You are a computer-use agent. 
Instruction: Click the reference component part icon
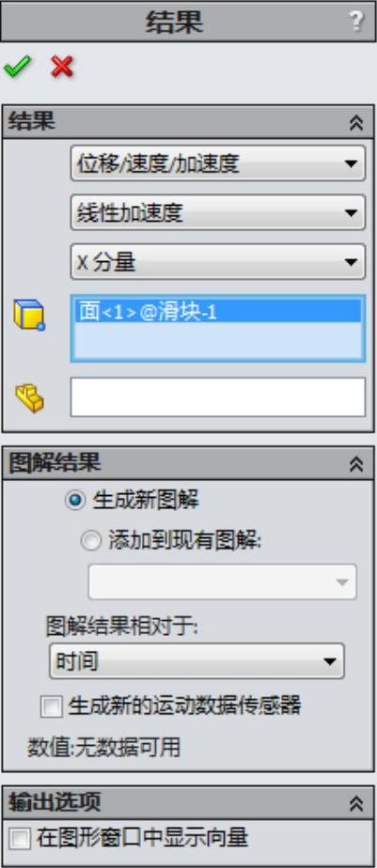(x=29, y=398)
